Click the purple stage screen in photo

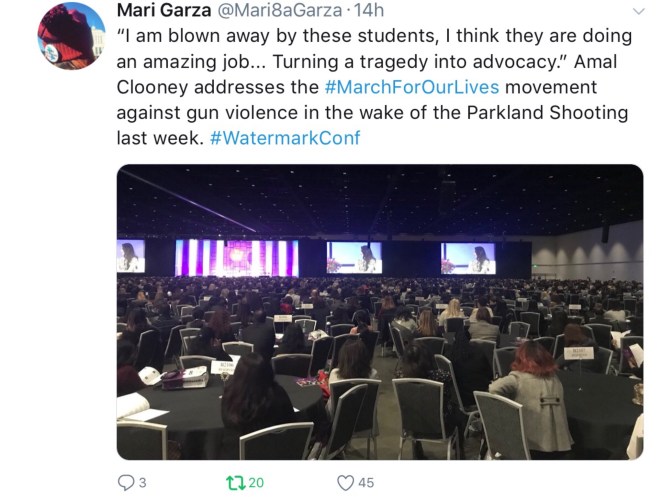point(237,258)
